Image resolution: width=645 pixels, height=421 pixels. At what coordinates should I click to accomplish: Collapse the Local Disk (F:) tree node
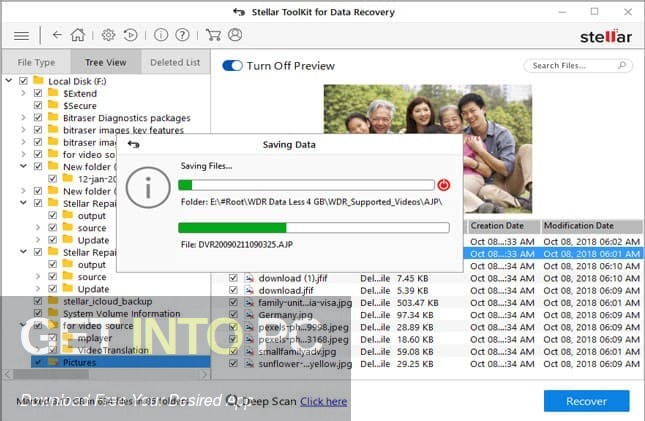(x=9, y=81)
